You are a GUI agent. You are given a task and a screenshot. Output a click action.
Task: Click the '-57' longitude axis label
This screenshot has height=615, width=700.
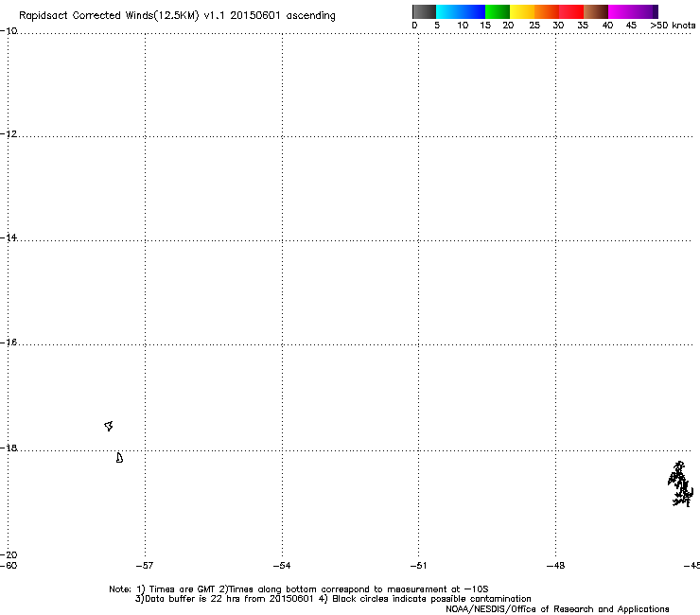(x=145, y=566)
